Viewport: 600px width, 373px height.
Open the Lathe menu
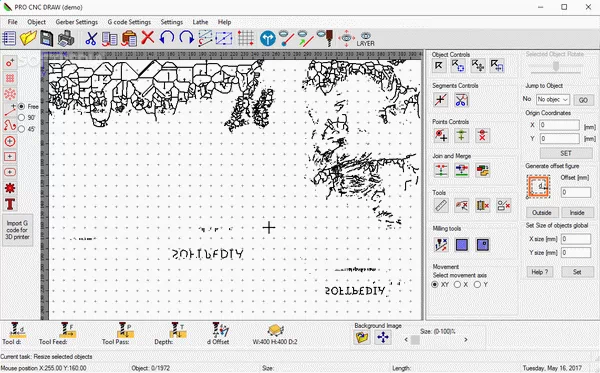[x=200, y=22]
